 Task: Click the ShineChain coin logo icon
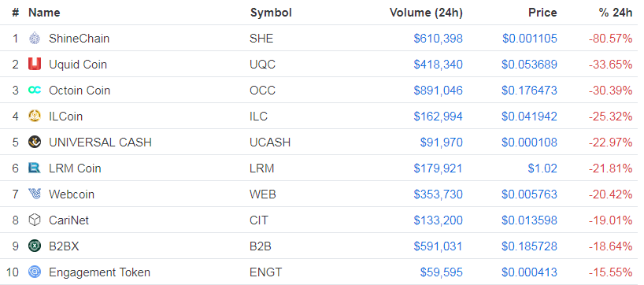click(x=35, y=39)
